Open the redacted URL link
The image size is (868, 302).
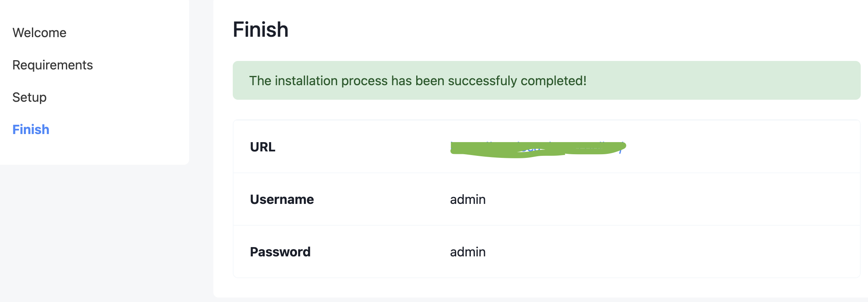coord(537,148)
